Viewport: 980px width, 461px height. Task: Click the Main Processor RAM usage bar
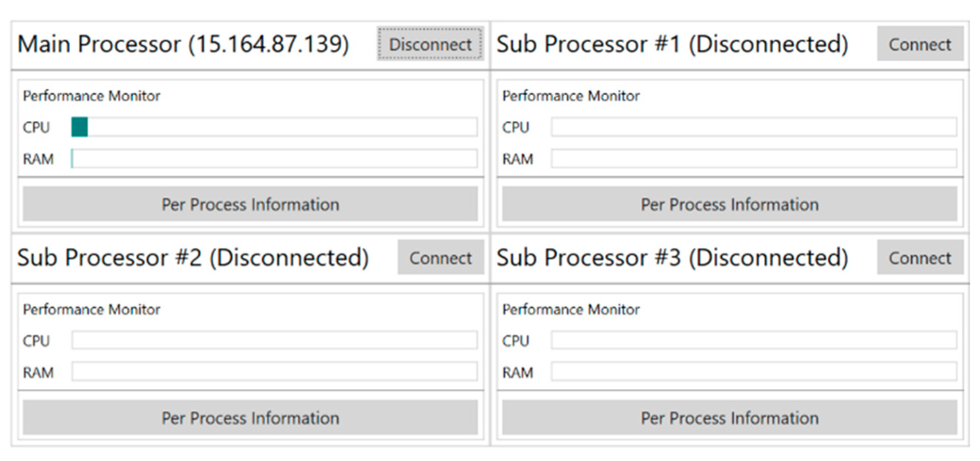274,159
